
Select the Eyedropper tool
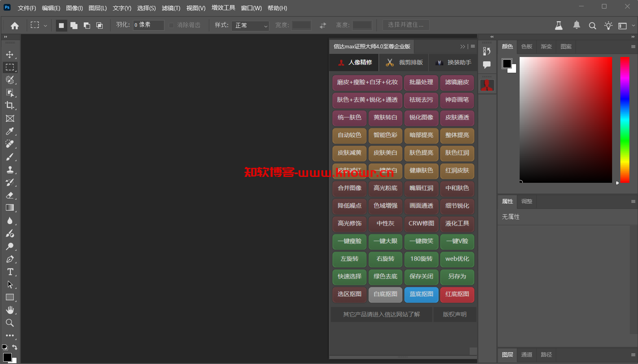(10, 131)
